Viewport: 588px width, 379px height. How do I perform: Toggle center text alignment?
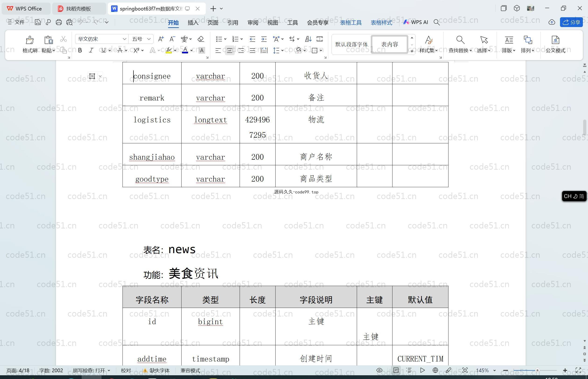pos(230,50)
